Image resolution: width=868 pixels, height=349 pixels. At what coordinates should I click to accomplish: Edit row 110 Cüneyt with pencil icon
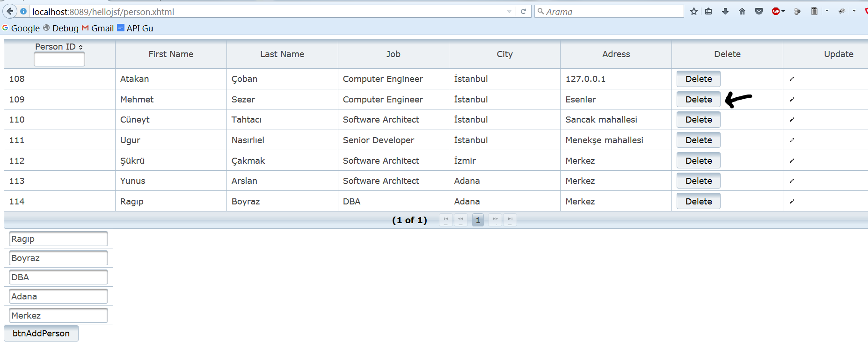(x=792, y=120)
